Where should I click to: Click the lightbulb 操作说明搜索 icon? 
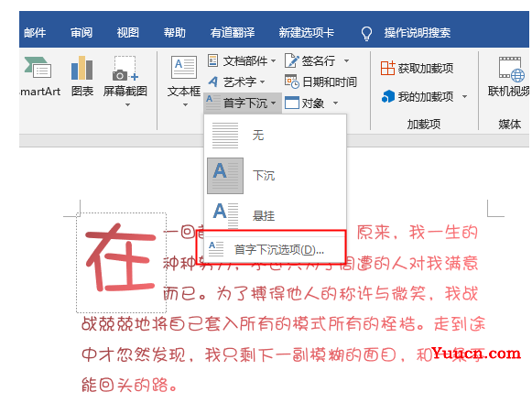pos(366,33)
